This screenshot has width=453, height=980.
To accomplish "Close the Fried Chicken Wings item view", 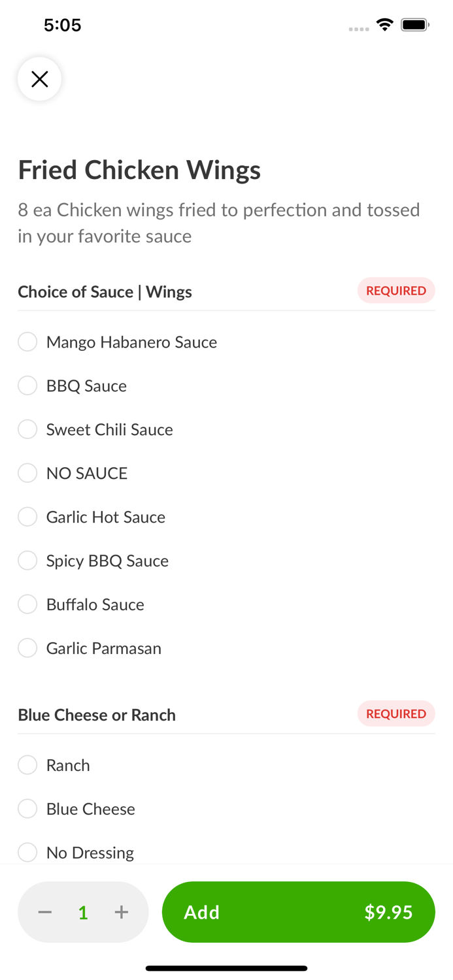I will pos(39,78).
